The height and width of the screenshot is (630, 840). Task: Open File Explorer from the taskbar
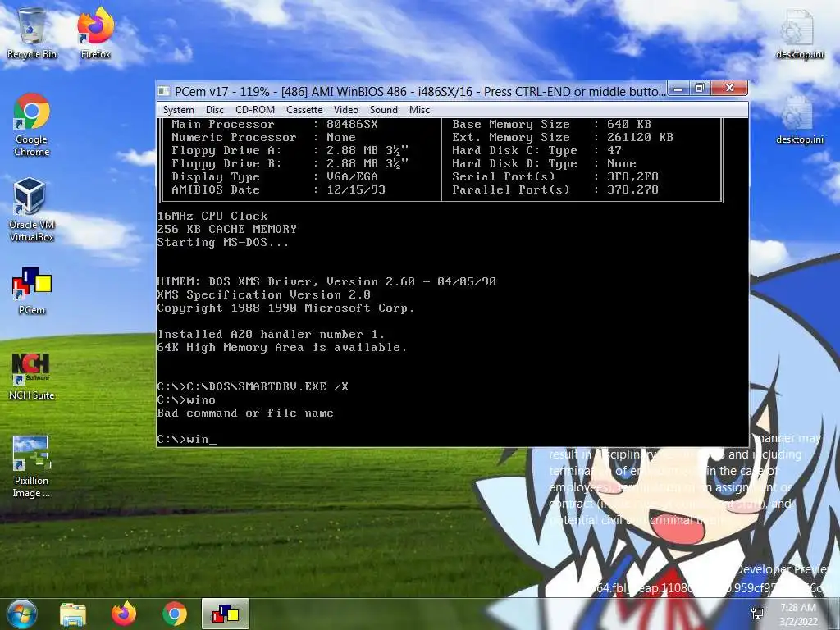point(73,614)
